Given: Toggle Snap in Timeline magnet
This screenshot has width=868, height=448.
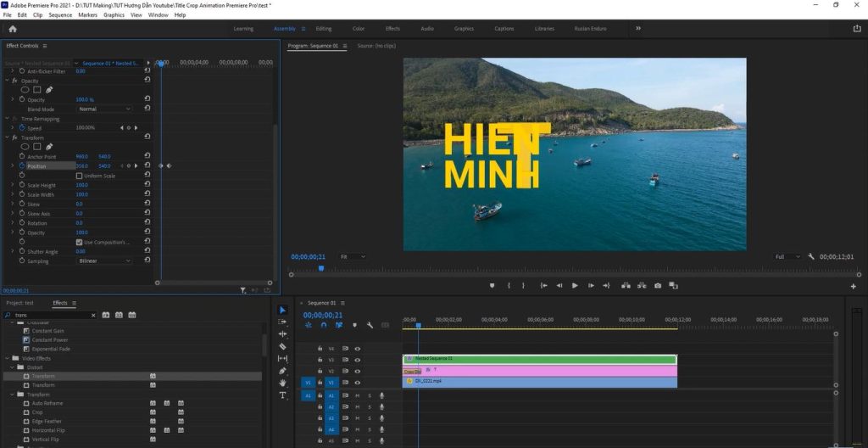Looking at the screenshot, I should (324, 326).
